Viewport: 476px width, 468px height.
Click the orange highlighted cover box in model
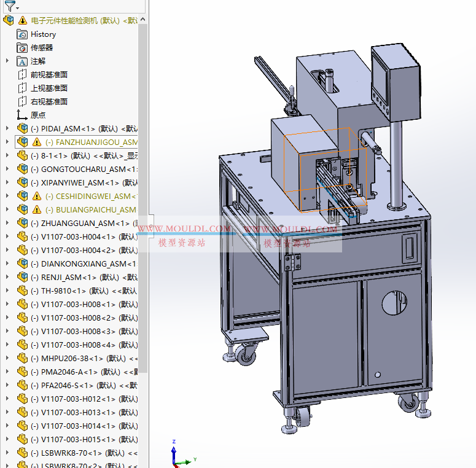pos(326,170)
